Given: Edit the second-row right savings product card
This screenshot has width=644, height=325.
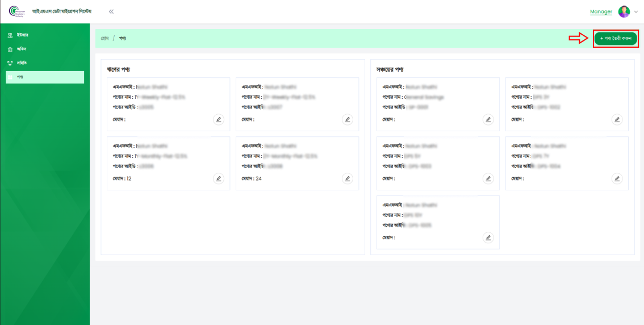Looking at the screenshot, I should pos(617,178).
